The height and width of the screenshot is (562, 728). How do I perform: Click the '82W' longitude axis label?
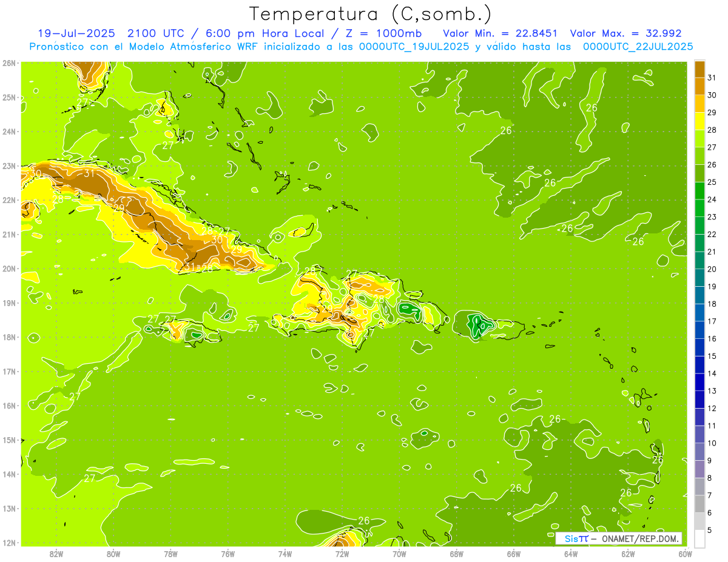pyautogui.click(x=56, y=554)
